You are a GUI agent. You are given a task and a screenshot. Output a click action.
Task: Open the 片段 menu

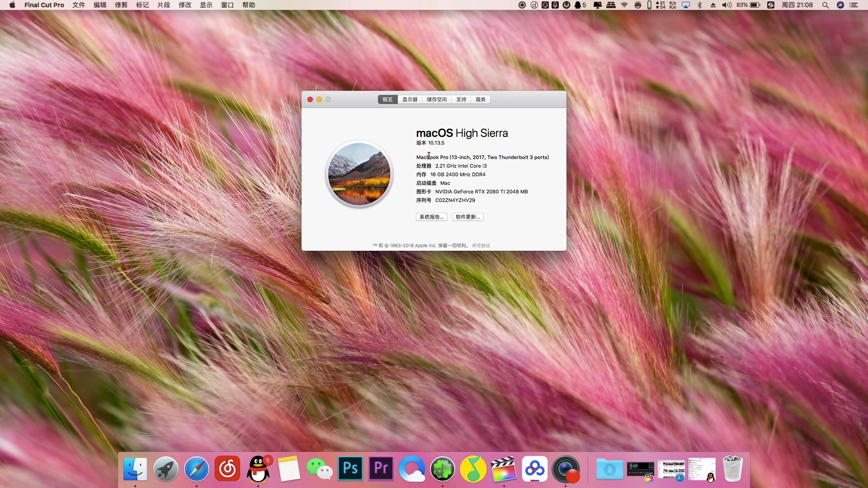point(164,5)
